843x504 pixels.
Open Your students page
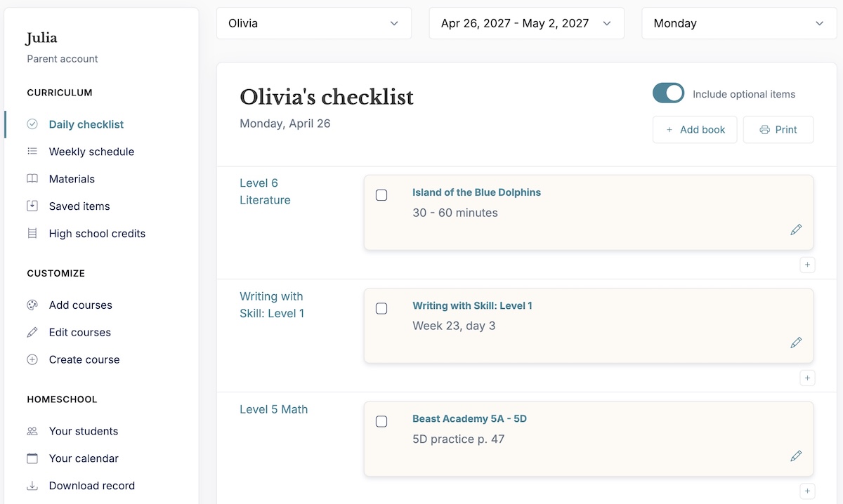click(84, 432)
